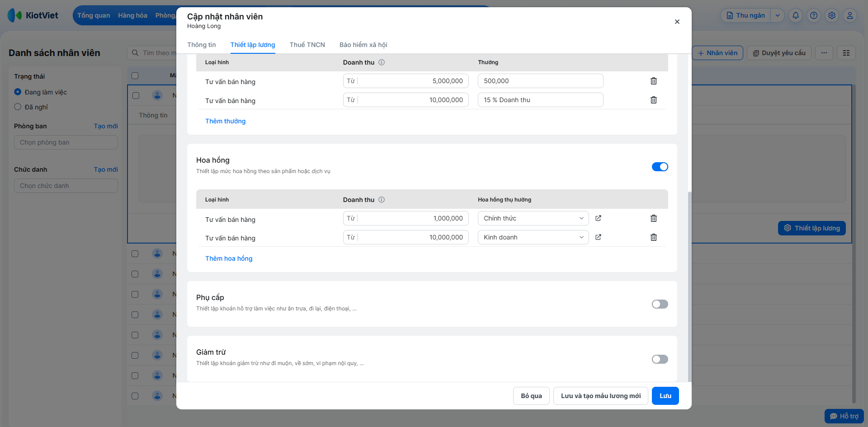Tick the last employee row checkbox
Screen dimensions: 868x427
(x=135, y=396)
